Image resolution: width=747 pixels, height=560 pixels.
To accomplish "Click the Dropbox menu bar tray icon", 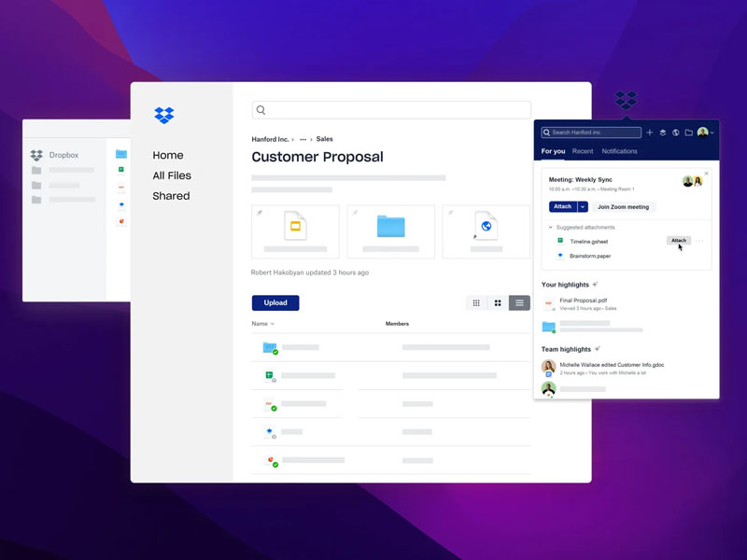I will click(626, 100).
